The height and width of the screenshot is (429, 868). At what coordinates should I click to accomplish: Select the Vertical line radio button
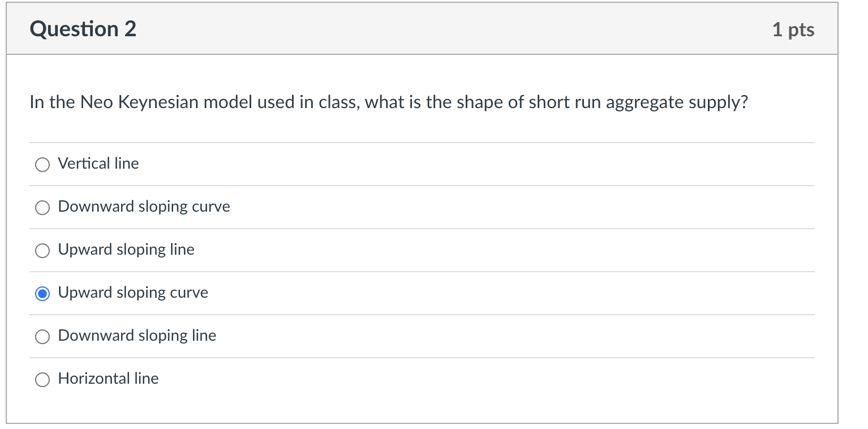pos(42,165)
